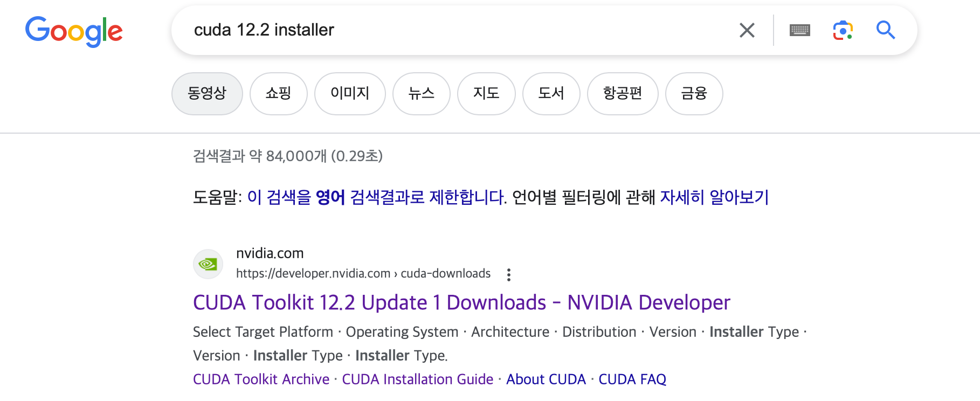Select the 도서 filter tab
This screenshot has width=980, height=401.
click(x=551, y=94)
